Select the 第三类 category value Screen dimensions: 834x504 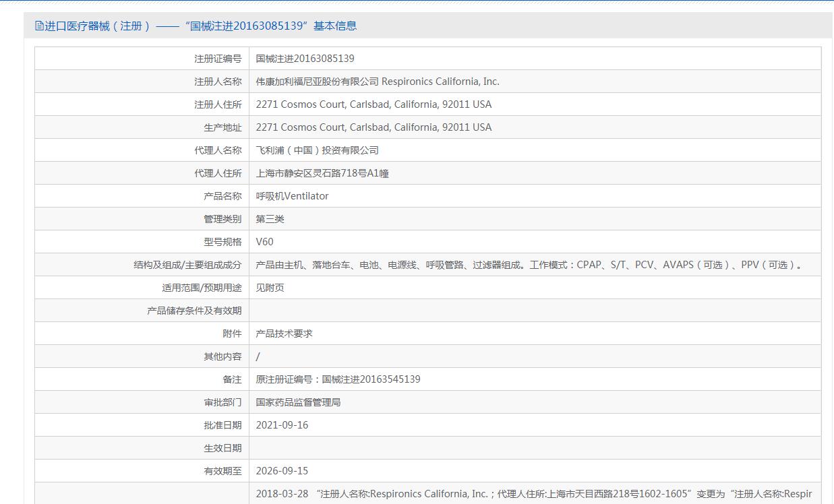click(270, 219)
